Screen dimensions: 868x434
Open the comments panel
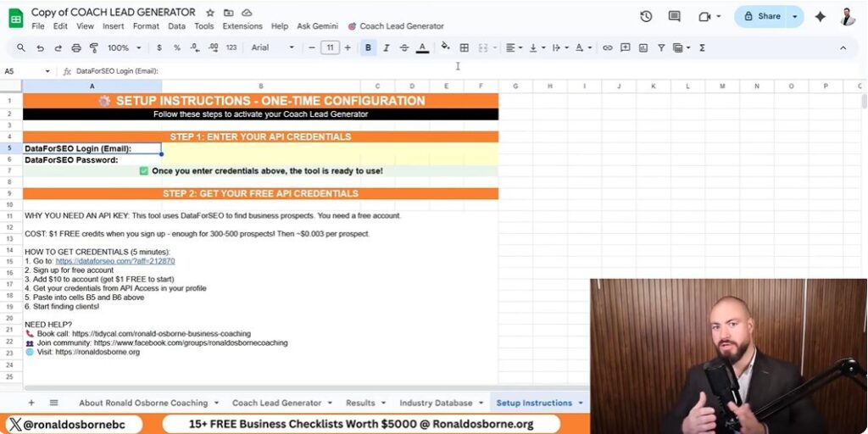tap(674, 17)
